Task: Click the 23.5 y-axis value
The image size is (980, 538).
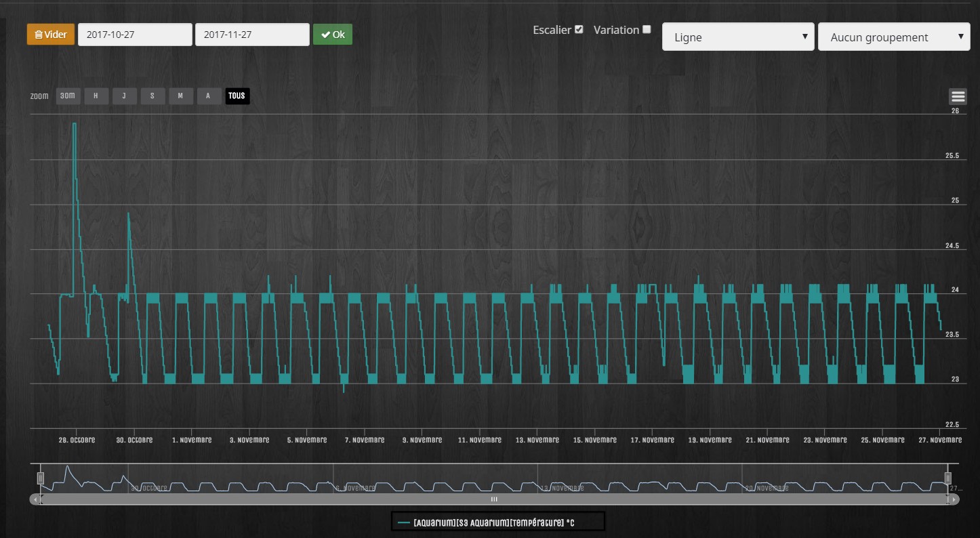Action: point(952,335)
